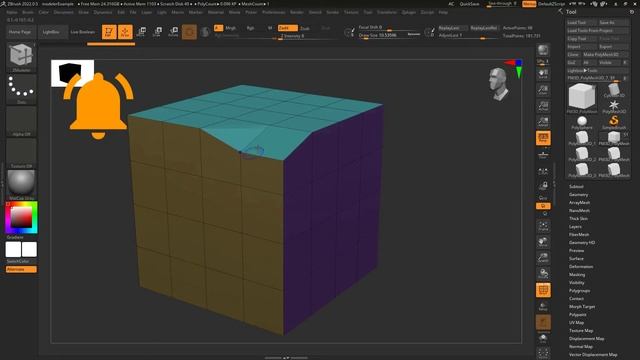The width and height of the screenshot is (640, 360).
Task: Open the Preferences menu
Action: point(273,12)
